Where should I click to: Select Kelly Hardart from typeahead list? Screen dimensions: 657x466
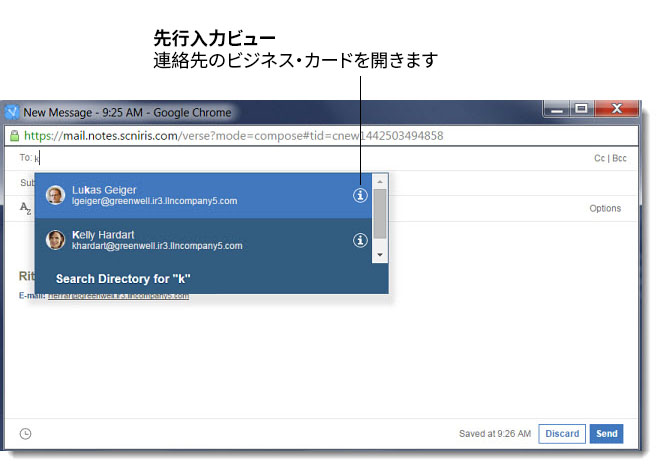pyautogui.click(x=203, y=241)
